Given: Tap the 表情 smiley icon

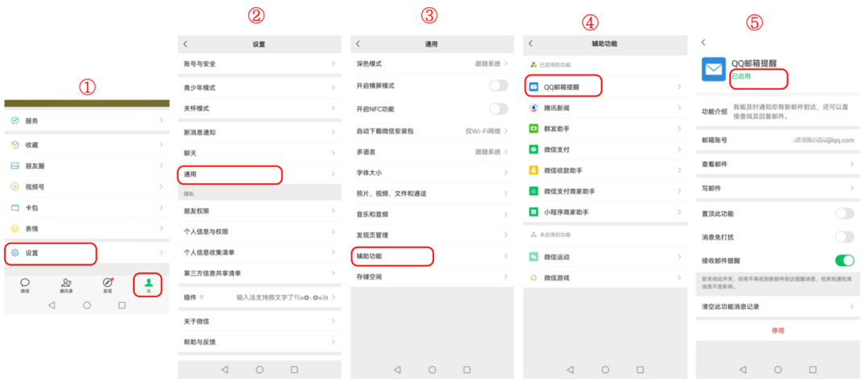Looking at the screenshot, I should pyautogui.click(x=15, y=228).
